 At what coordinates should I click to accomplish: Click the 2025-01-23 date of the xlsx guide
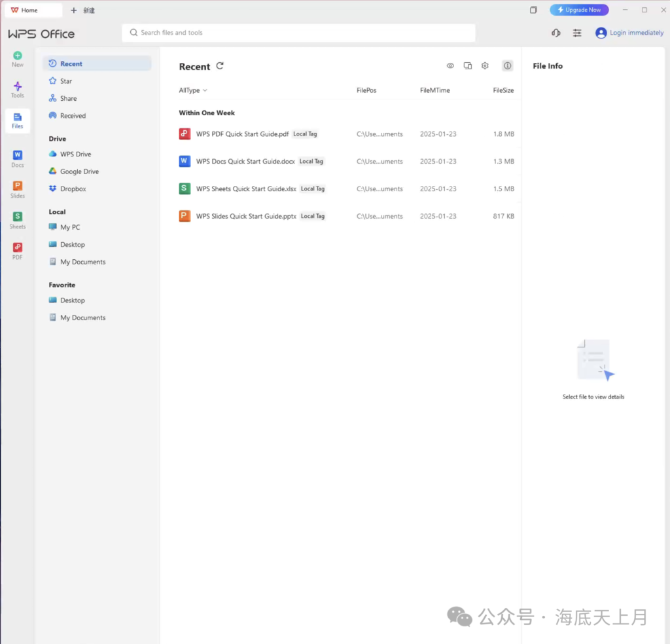tap(438, 188)
